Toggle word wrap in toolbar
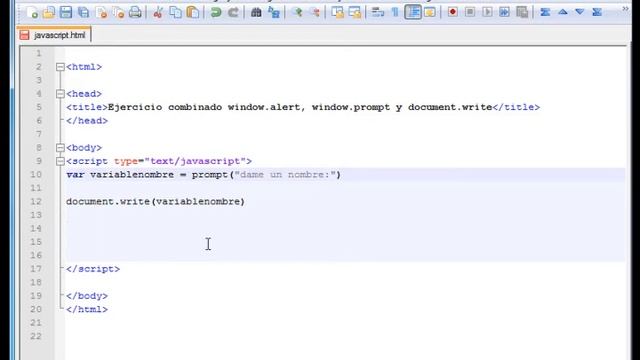 pos(378,13)
